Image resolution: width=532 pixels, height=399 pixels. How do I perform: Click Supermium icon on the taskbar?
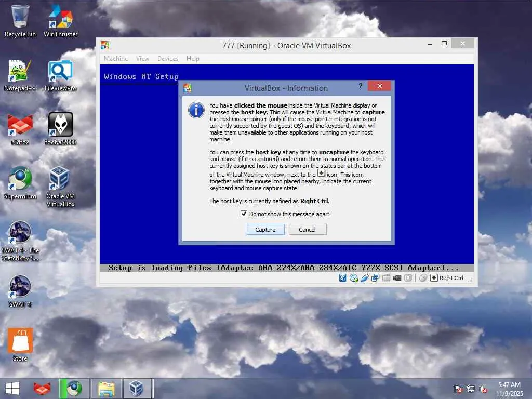pos(74,389)
